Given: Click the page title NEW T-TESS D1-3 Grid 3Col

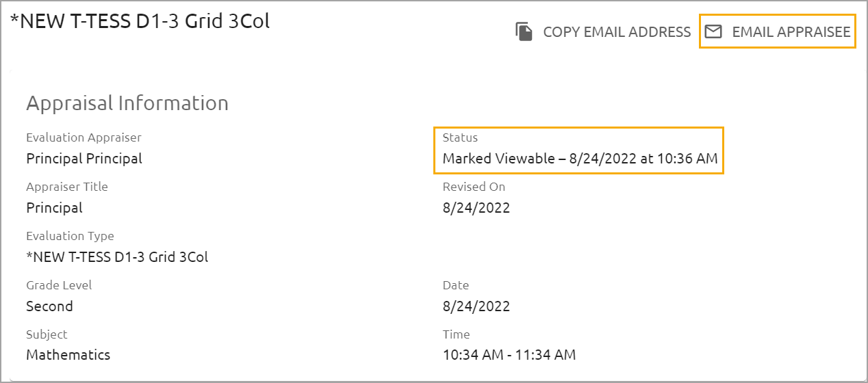Looking at the screenshot, I should 140,21.
